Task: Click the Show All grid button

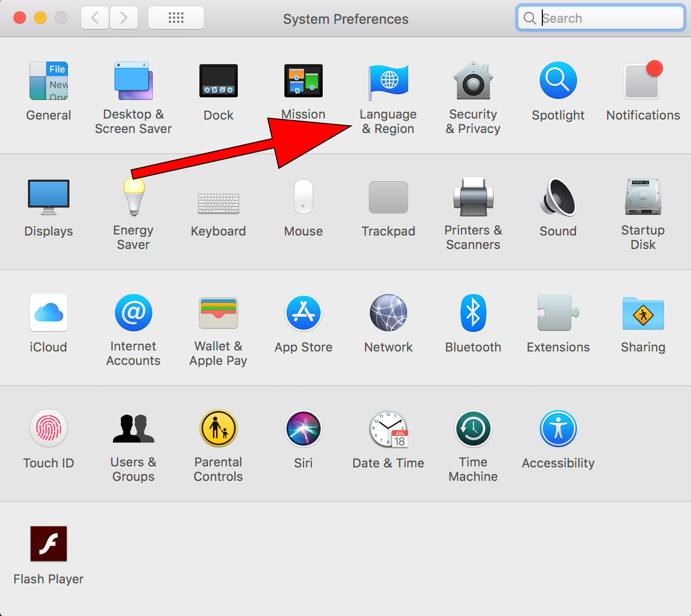Action: point(176,18)
